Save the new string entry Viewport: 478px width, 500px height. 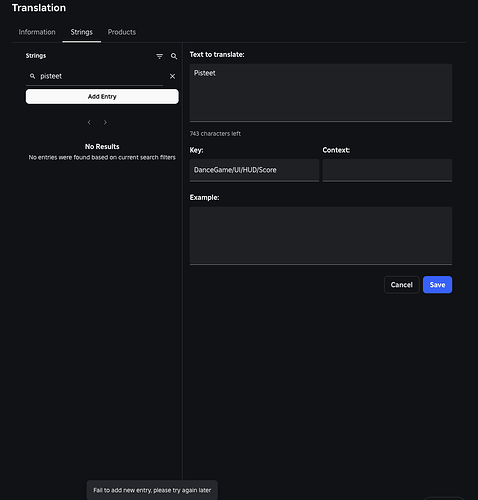437,285
